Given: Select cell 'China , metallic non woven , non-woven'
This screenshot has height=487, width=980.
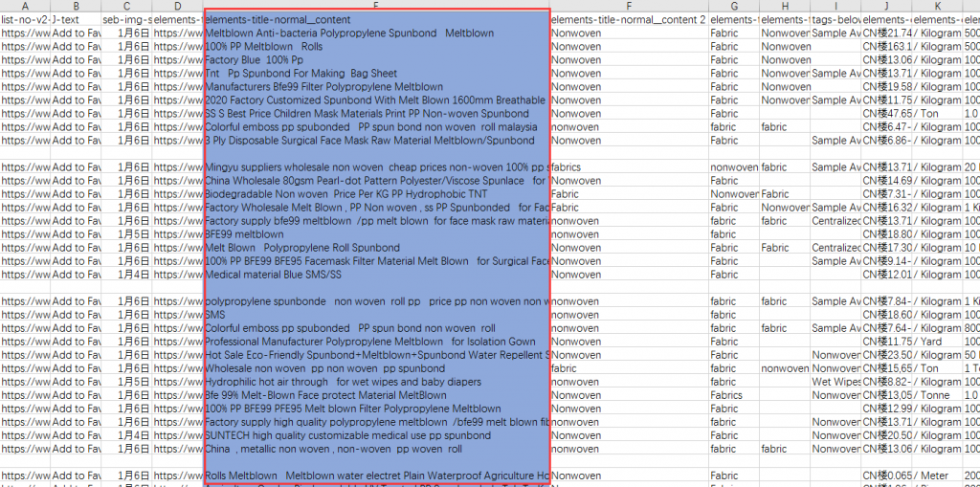Looking at the screenshot, I should pos(377,450).
